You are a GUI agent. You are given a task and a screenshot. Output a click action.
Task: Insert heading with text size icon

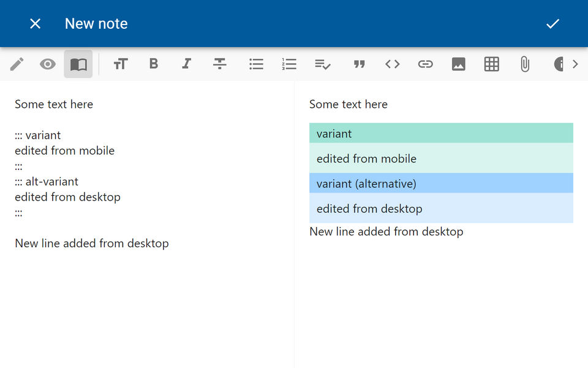(x=121, y=64)
